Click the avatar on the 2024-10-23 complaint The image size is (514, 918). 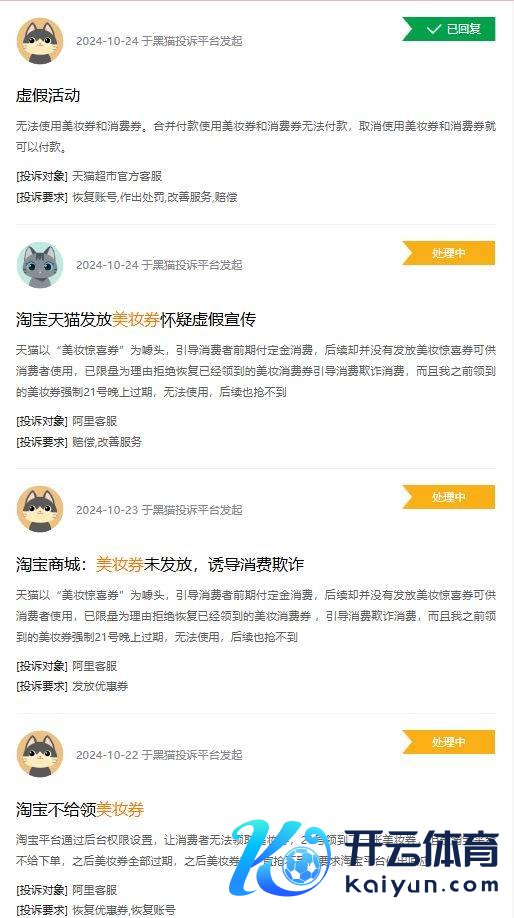point(40,509)
